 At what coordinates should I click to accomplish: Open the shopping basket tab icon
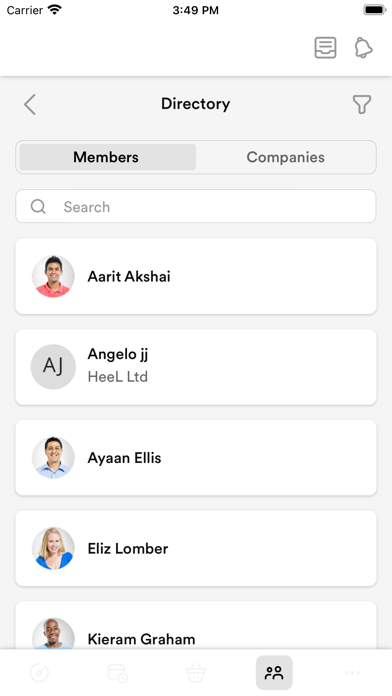coord(196,673)
